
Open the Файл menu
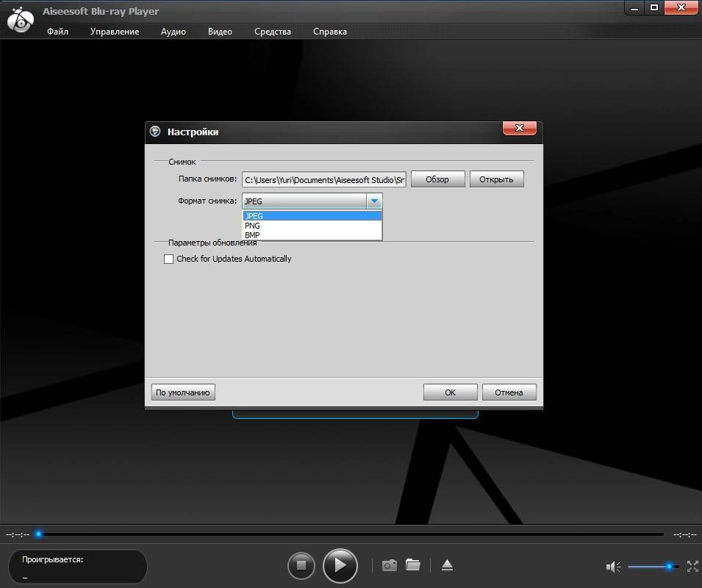[58, 32]
